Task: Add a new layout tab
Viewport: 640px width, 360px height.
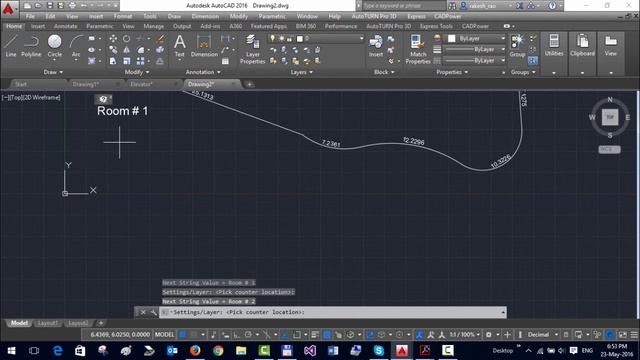Action: pyautogui.click(x=101, y=323)
